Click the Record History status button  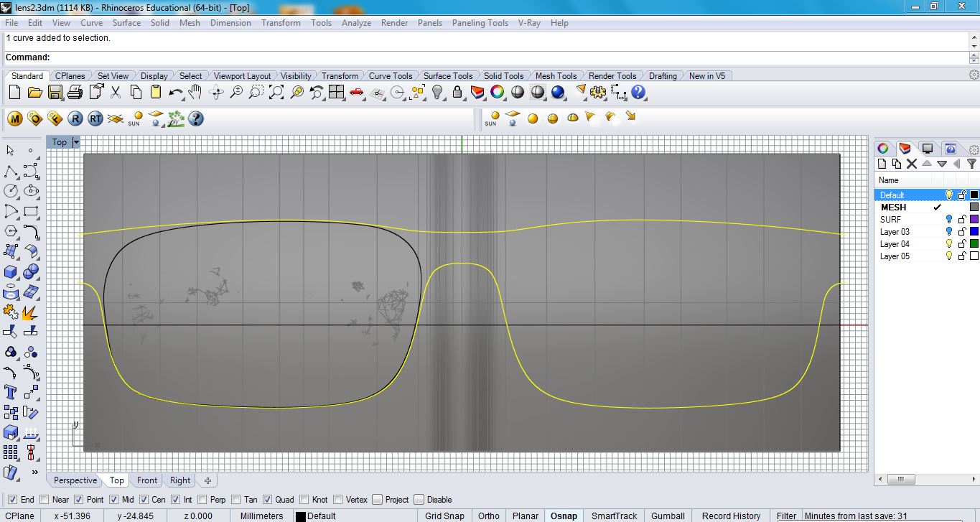pyautogui.click(x=731, y=516)
